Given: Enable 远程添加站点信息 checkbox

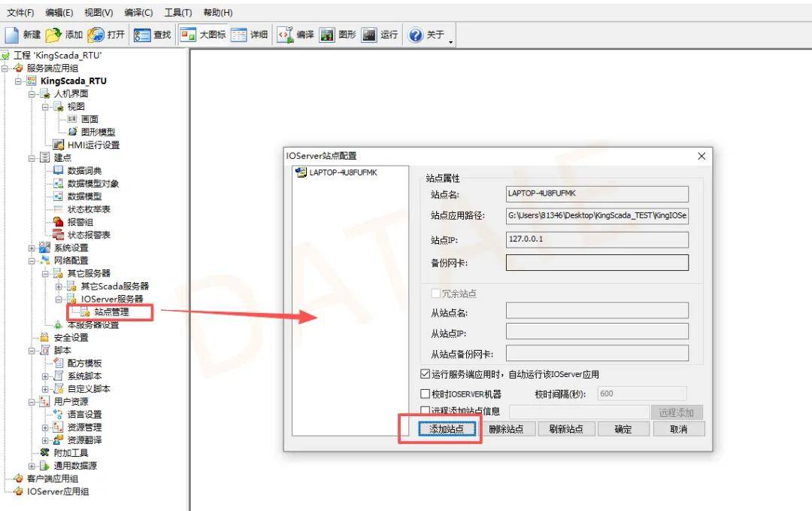Looking at the screenshot, I should point(425,410).
